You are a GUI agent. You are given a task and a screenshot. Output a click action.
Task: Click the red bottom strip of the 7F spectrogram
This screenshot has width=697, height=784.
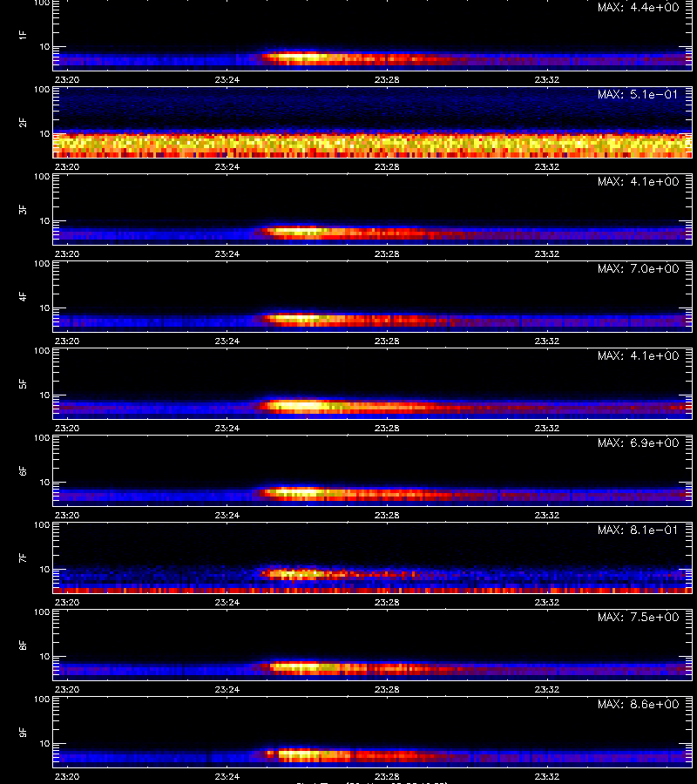coord(373,591)
